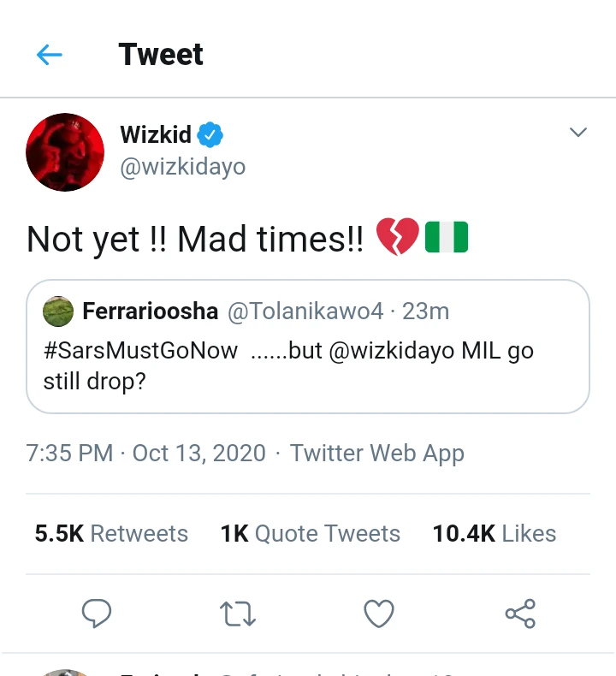The width and height of the screenshot is (616, 676).
Task: Open the share icon menu
Action: [x=519, y=613]
